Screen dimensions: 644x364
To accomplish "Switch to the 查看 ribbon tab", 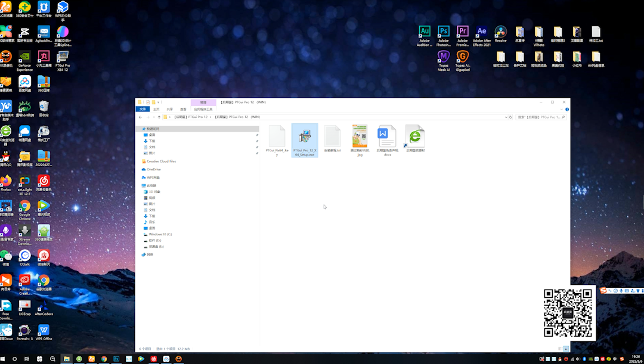I will [183, 109].
